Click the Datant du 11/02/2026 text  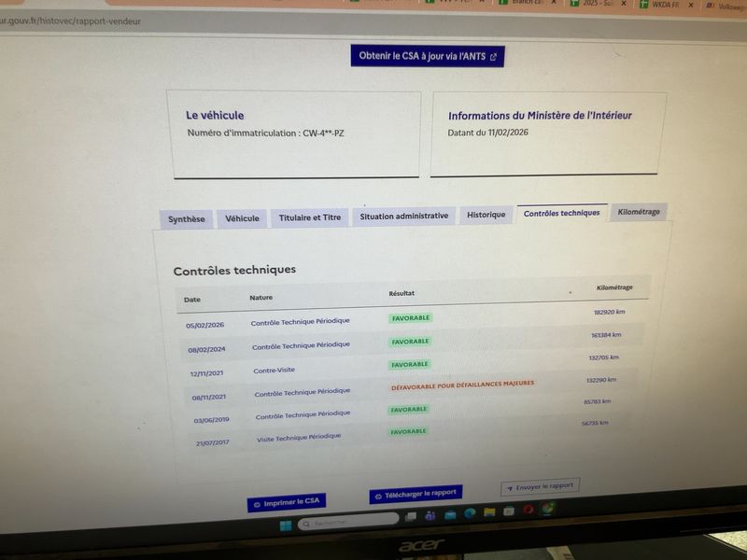point(487,133)
